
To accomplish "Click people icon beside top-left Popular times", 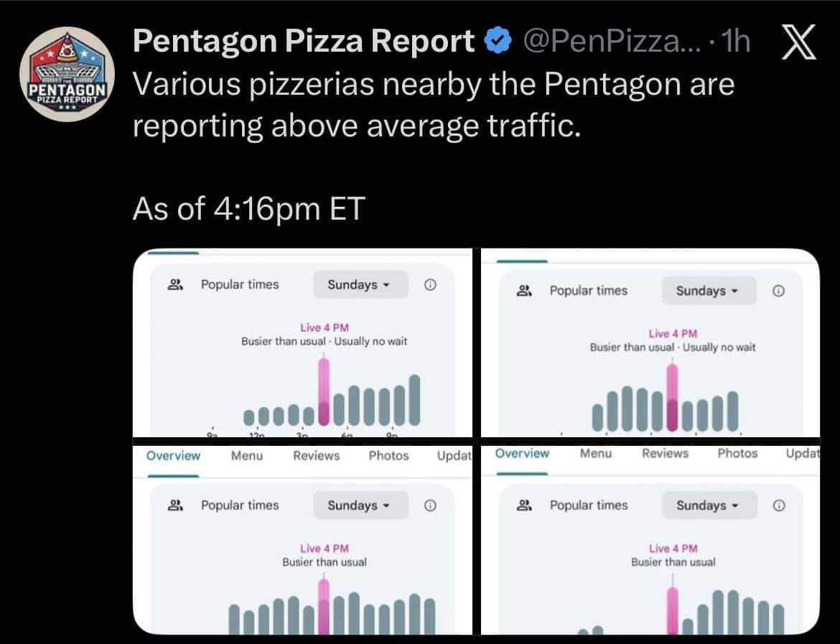I will pos(175,285).
